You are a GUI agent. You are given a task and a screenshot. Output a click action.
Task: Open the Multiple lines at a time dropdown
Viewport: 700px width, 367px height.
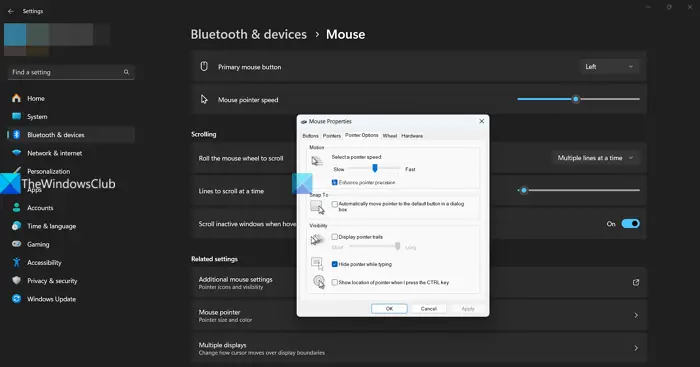click(596, 158)
